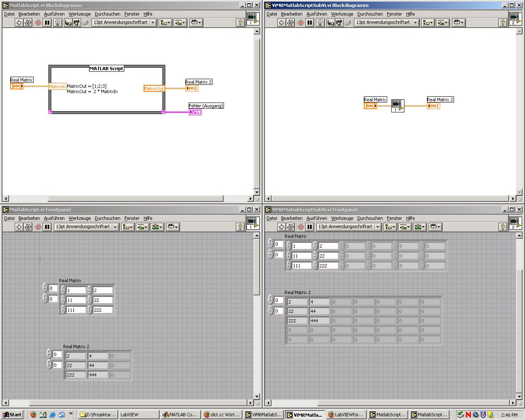Toggle execution highlighting bulb in ViMitMatlabScriptSubVi.vi Blockdiagramm

(x=320, y=23)
